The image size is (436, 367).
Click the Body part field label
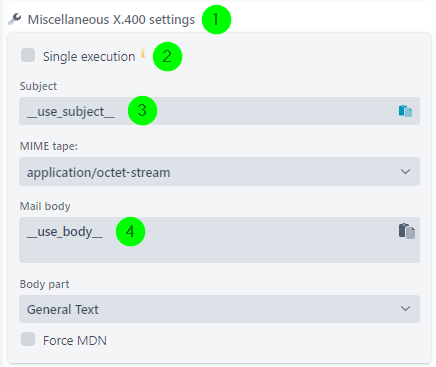(x=44, y=284)
